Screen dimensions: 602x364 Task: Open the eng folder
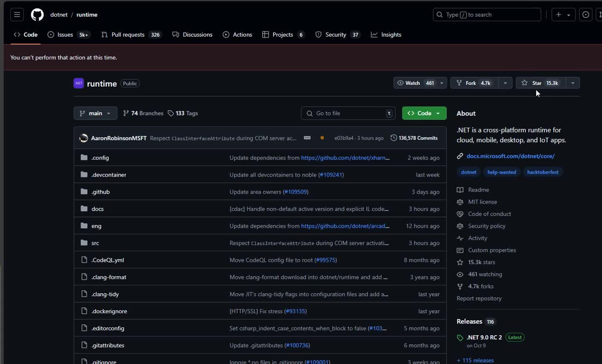pos(96,226)
